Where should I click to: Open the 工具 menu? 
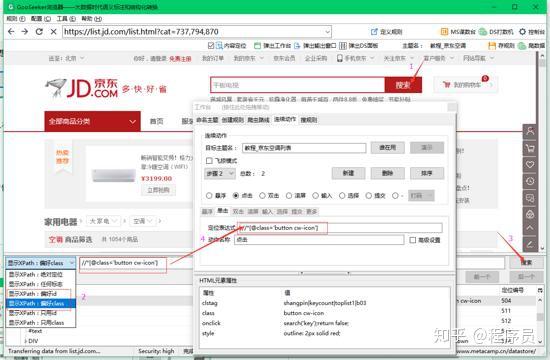point(66,19)
